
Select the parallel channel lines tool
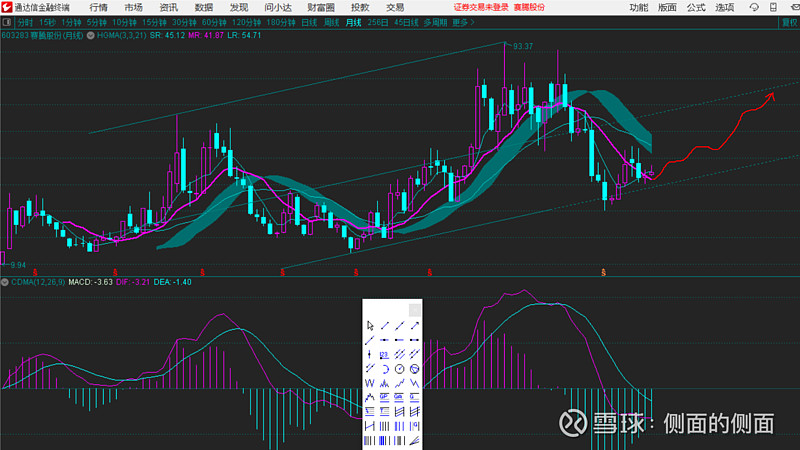click(x=399, y=355)
